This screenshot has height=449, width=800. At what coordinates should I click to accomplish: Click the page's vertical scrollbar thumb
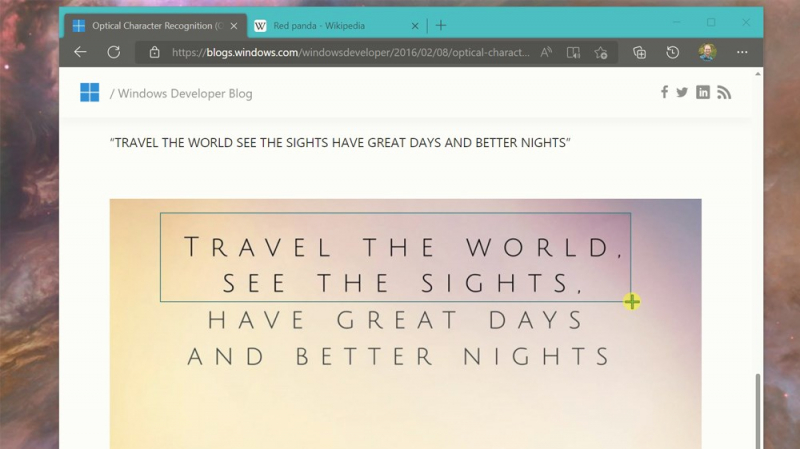757,410
